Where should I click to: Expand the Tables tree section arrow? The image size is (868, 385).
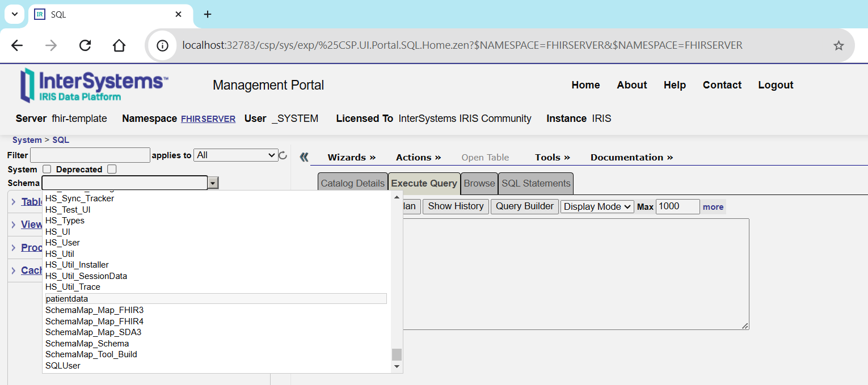(x=14, y=202)
